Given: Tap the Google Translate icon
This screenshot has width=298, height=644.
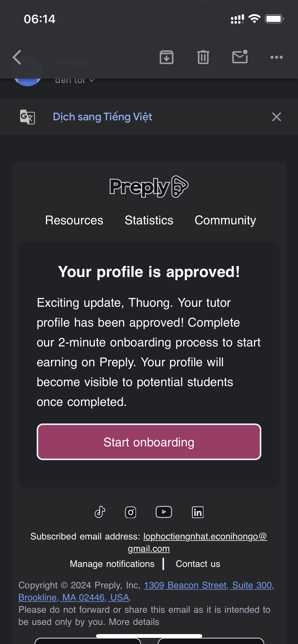Looking at the screenshot, I should tap(27, 117).
